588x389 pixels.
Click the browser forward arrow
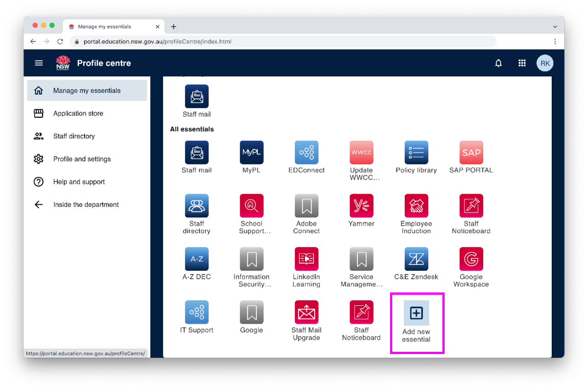(x=46, y=41)
